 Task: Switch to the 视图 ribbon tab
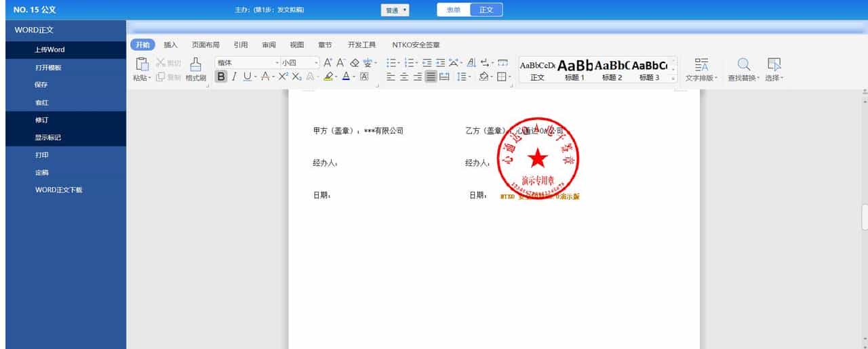point(297,45)
